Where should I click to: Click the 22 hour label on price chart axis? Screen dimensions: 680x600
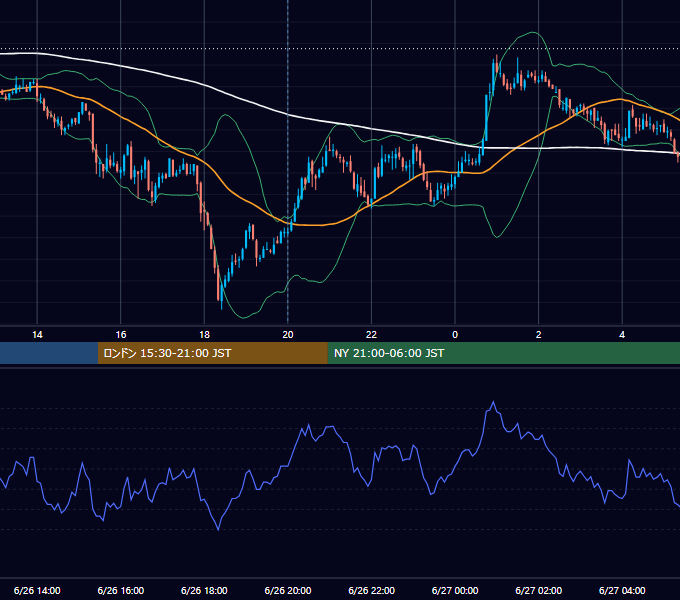click(x=371, y=335)
